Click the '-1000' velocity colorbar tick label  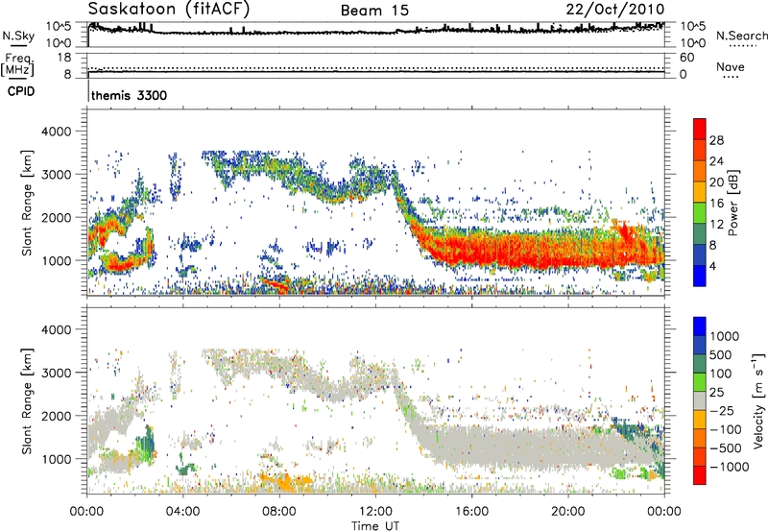730,467
